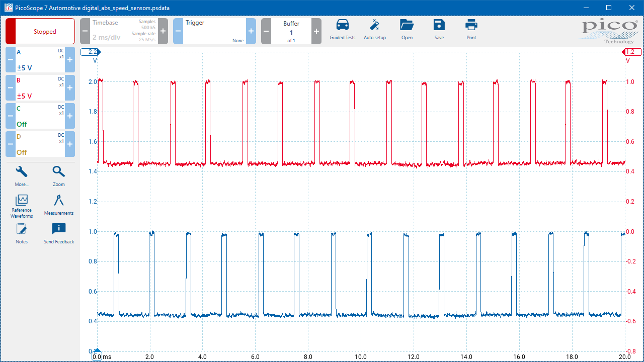Viewport: 644px width, 362px height.
Task: Increase Channel D range plus button
Action: (x=70, y=144)
